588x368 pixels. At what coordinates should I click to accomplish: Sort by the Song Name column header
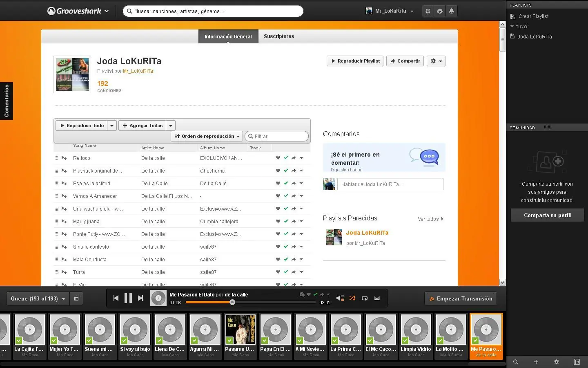pos(85,146)
